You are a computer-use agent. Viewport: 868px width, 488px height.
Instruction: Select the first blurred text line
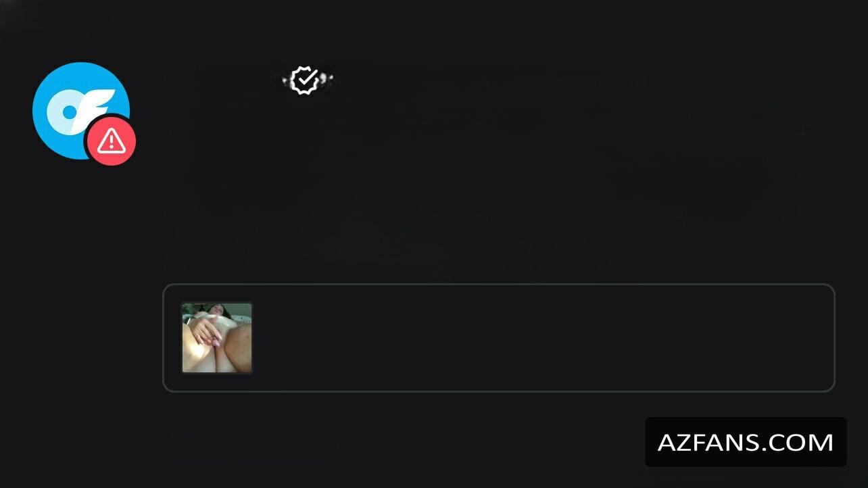(x=483, y=120)
